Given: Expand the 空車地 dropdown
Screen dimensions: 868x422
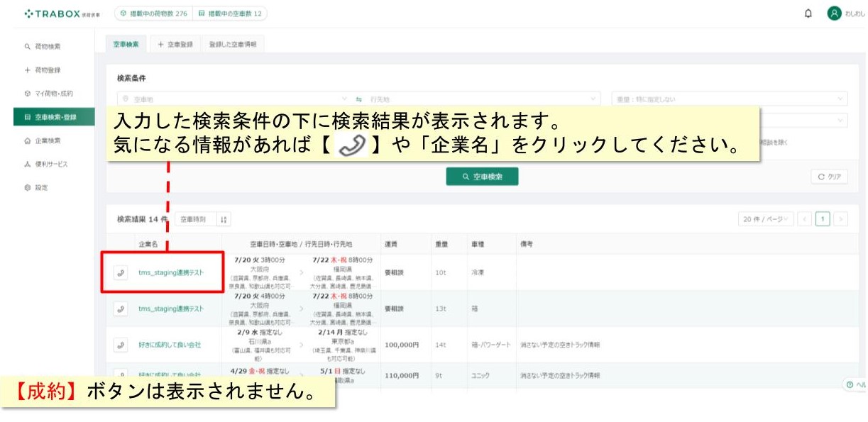Looking at the screenshot, I should click(x=234, y=99).
